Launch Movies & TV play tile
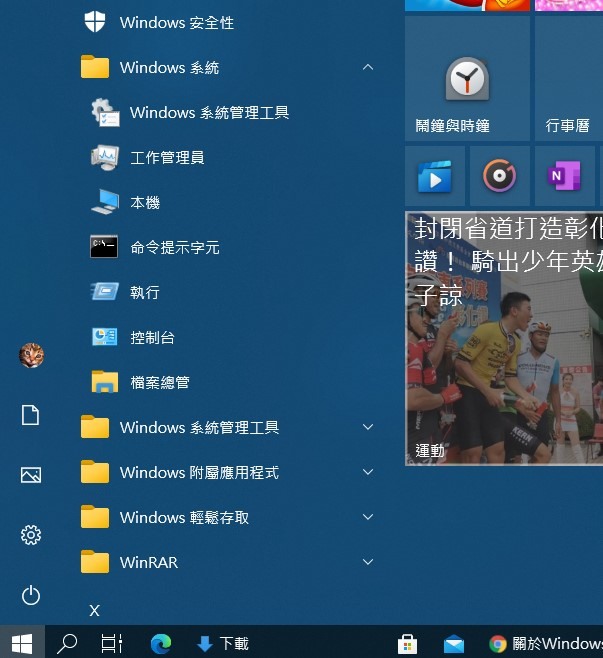The image size is (603, 658). [435, 176]
